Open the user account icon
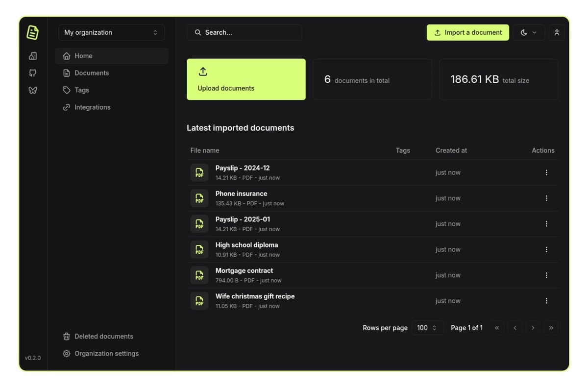Image resolution: width=588 pixels, height=387 pixels. 557,33
